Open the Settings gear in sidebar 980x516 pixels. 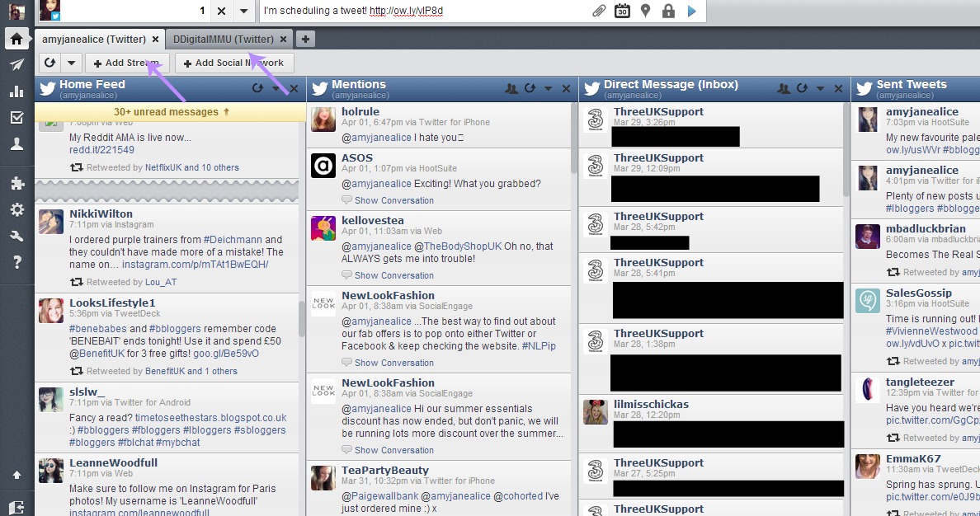[x=16, y=209]
